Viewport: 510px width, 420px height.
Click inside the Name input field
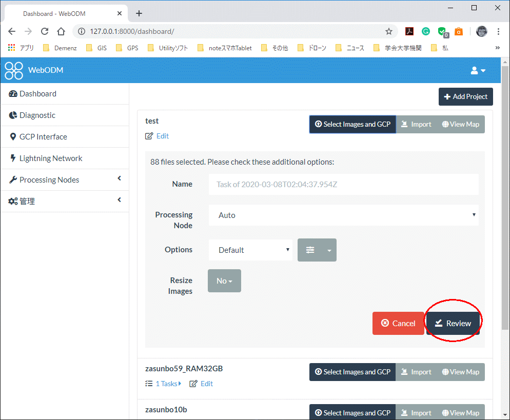(343, 184)
